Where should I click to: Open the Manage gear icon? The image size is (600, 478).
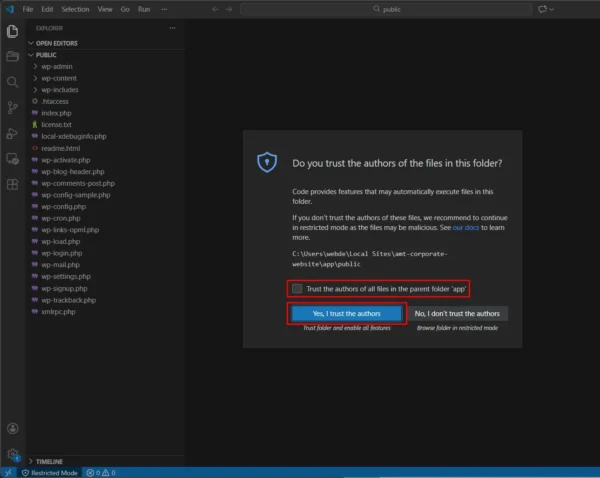click(12, 454)
